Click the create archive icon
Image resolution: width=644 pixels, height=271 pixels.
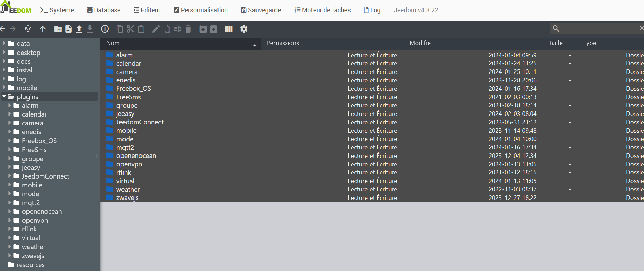[x=214, y=29]
